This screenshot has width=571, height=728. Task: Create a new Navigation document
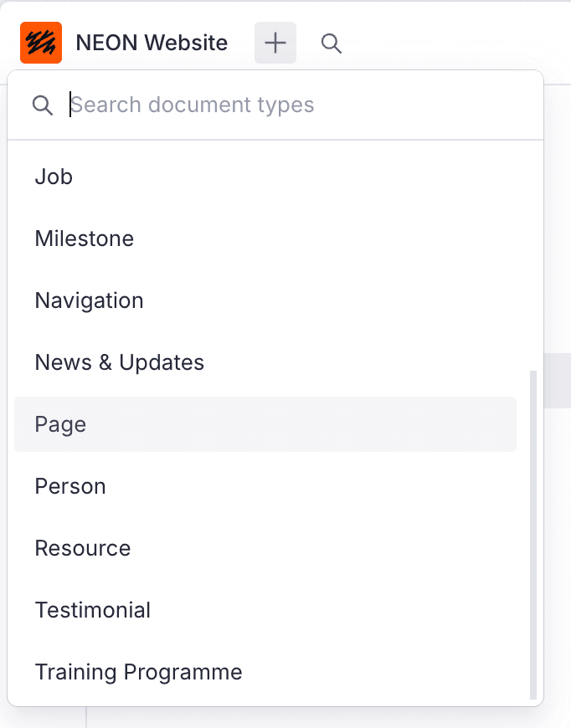(89, 300)
